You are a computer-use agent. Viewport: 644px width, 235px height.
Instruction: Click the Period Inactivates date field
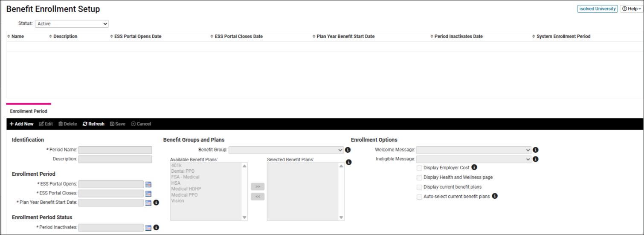click(111, 228)
